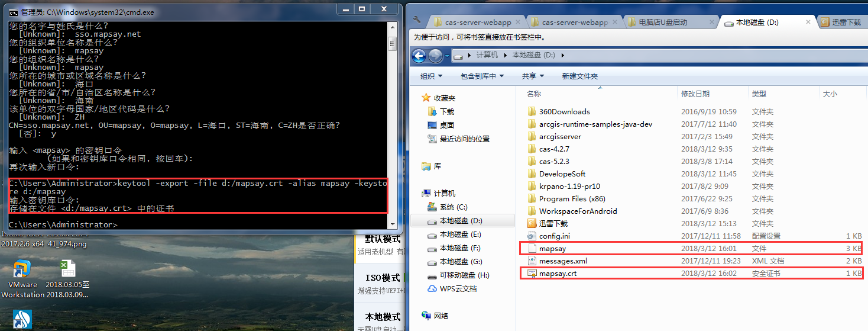Click the cmd window scrollbar up arrow
Viewport: 868px width, 331px height.
click(392, 26)
